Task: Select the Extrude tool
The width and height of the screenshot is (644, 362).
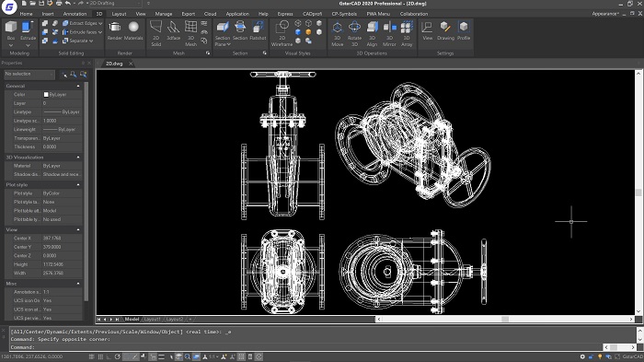Action: coord(28,30)
